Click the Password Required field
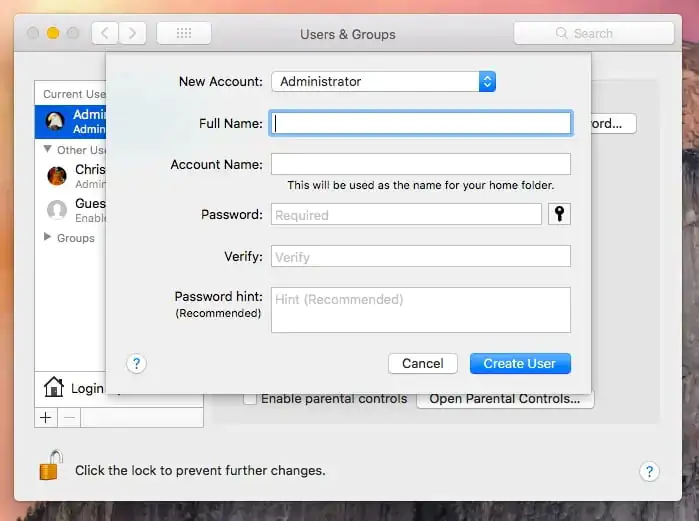Viewport: 699px width, 521px height. 406,214
